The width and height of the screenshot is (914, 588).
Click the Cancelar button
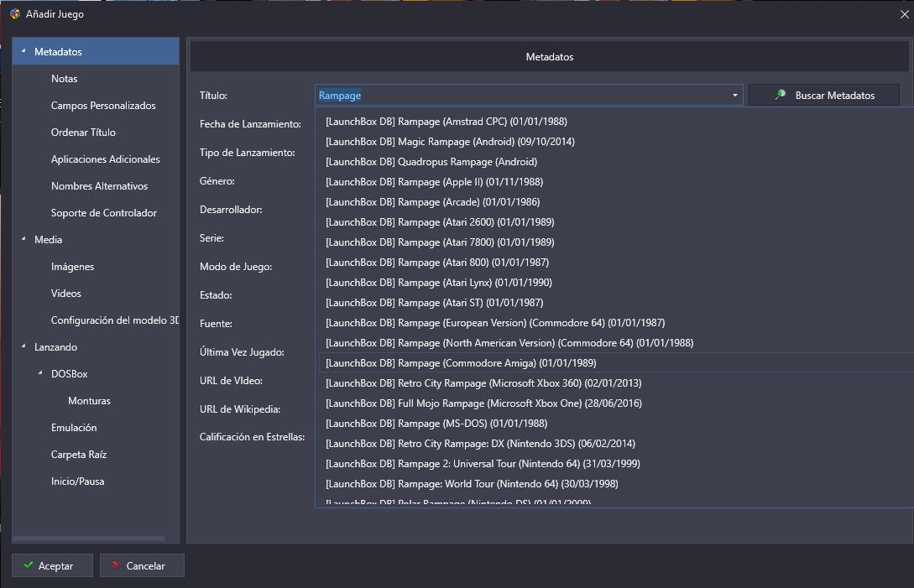(x=142, y=565)
